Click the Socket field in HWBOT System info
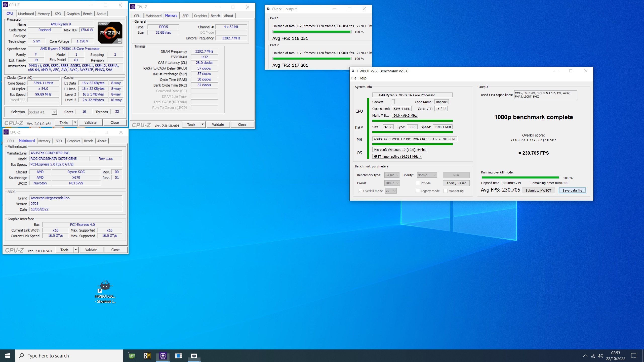This screenshot has width=644, height=362. [x=393, y=102]
